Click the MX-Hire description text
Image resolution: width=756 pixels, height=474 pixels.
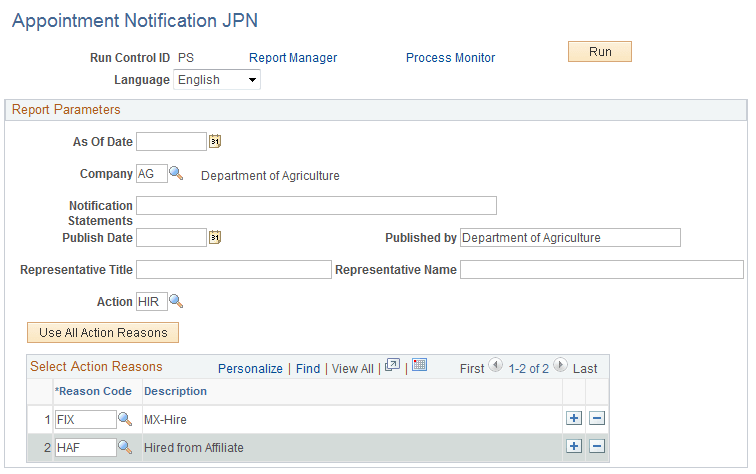tap(165, 420)
